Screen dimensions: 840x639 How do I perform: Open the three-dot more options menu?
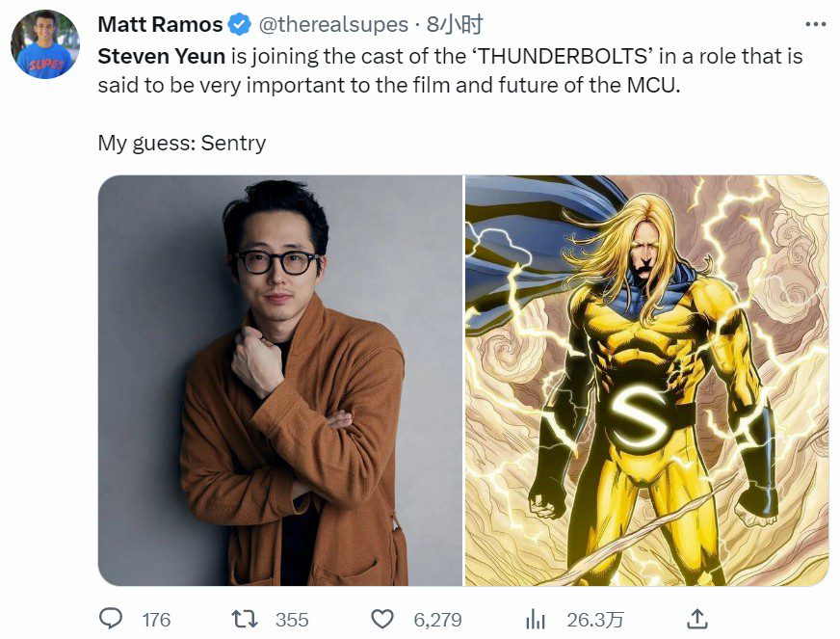pyautogui.click(x=816, y=24)
